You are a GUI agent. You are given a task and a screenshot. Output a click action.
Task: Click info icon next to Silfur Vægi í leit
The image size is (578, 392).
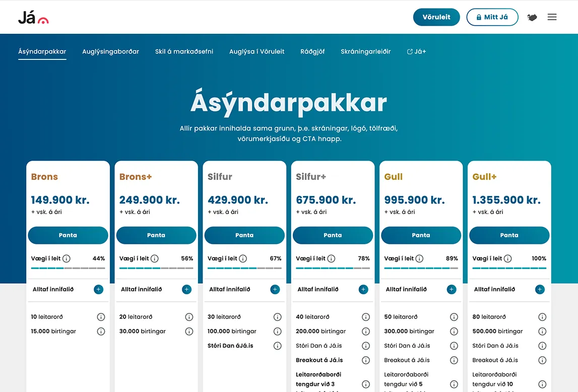tap(243, 258)
